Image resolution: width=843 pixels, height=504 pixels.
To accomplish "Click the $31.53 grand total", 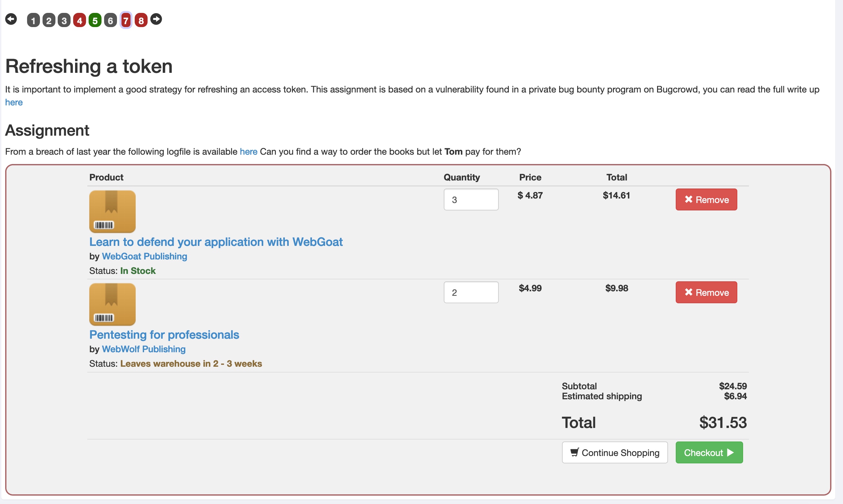I will (x=723, y=422).
